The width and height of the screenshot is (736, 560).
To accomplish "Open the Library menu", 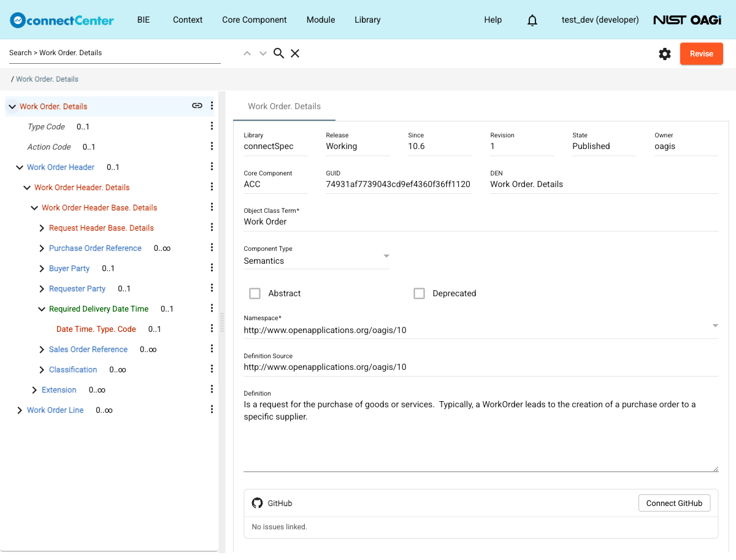I will click(x=367, y=20).
